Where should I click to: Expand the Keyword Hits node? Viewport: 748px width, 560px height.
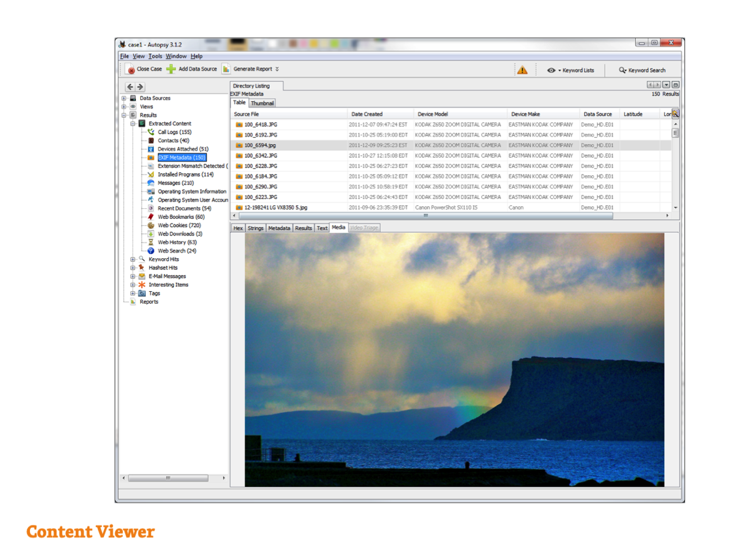[133, 259]
